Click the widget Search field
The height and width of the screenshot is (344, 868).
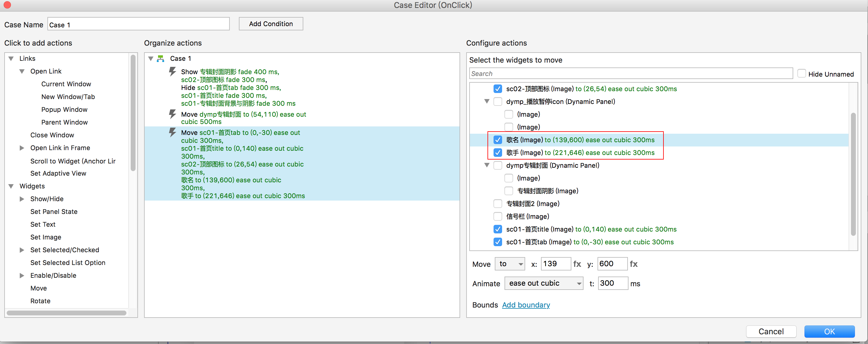pos(630,74)
